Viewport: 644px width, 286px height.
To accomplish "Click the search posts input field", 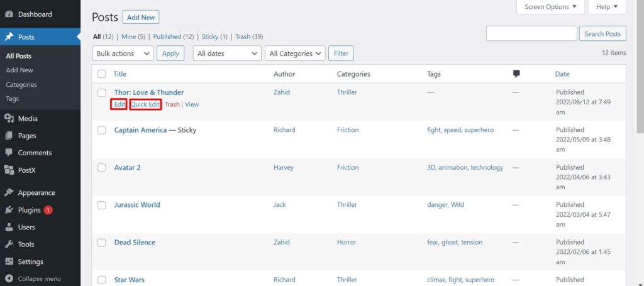I will coord(531,34).
